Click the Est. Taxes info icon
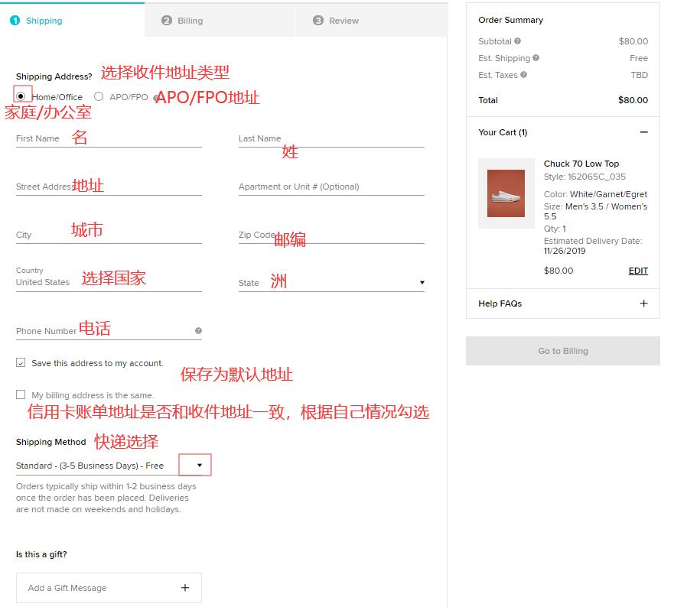 (x=524, y=75)
